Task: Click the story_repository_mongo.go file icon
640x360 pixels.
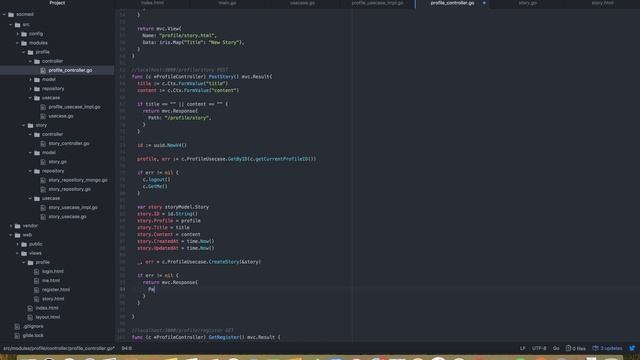Action: (x=43, y=180)
